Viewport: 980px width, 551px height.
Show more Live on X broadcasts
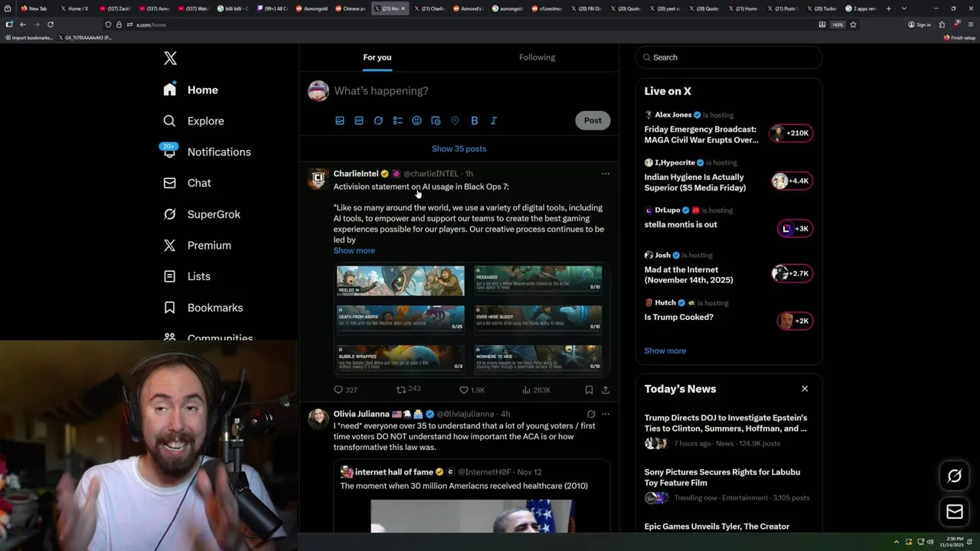[665, 350]
